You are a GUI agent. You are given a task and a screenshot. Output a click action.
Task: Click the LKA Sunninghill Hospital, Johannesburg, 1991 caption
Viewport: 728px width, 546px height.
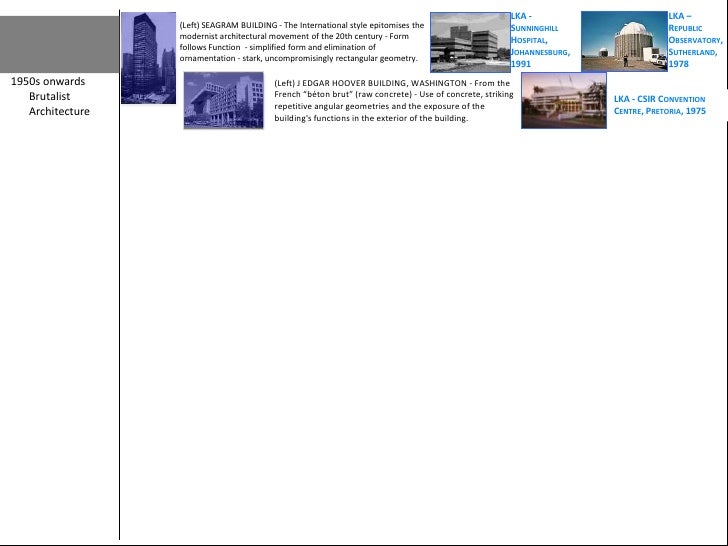point(540,40)
